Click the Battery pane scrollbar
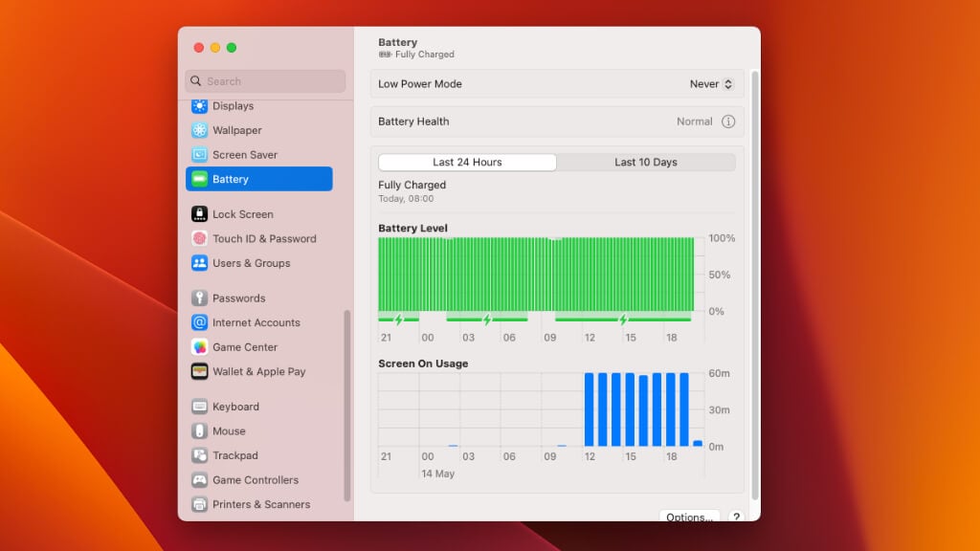980x551 pixels. [x=754, y=285]
